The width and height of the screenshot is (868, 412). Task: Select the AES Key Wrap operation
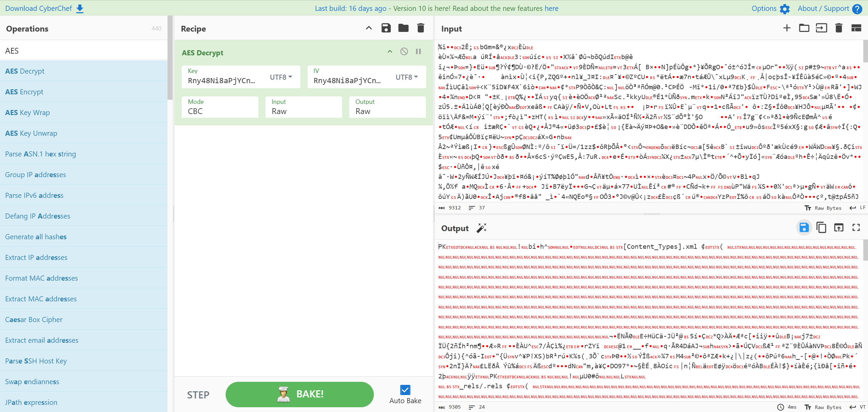pyautogui.click(x=27, y=113)
